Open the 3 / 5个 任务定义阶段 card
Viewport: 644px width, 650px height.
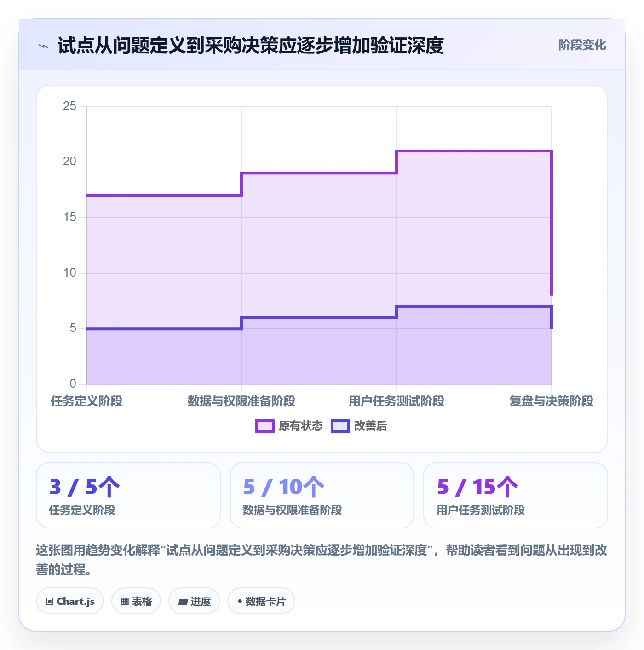[128, 495]
